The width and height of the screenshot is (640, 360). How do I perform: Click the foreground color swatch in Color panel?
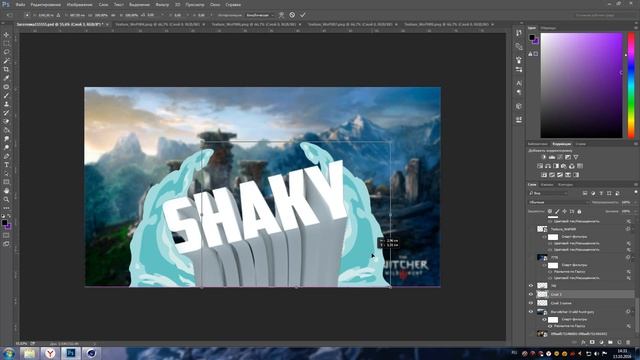coord(532,38)
